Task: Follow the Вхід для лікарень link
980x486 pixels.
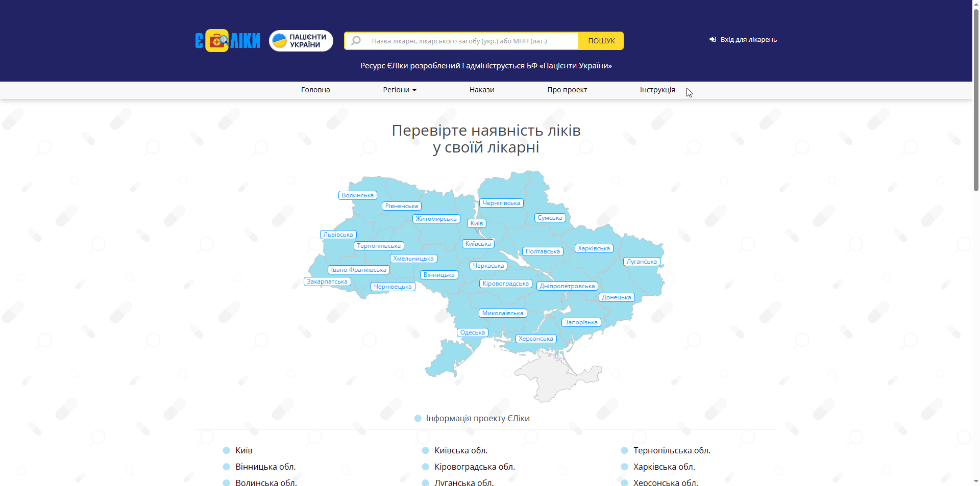Action: pos(748,40)
